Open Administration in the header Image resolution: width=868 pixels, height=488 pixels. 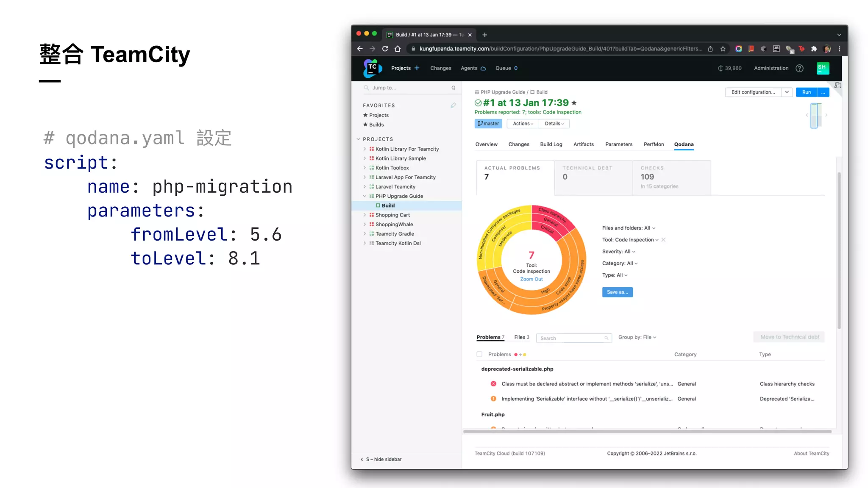[771, 68]
